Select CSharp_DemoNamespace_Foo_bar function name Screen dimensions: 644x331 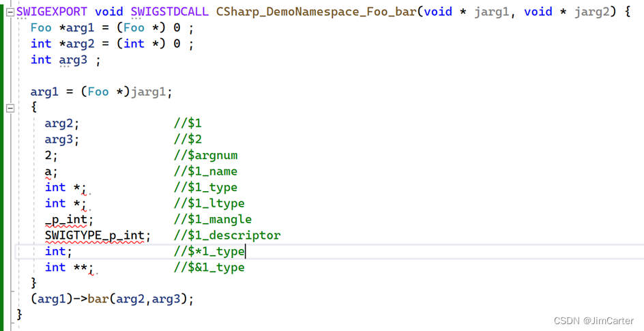(x=317, y=12)
